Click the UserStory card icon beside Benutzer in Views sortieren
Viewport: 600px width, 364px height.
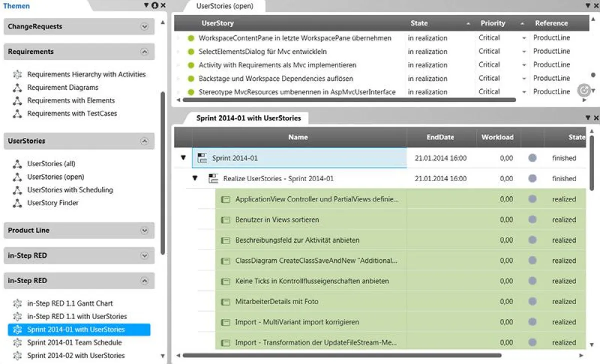(225, 219)
